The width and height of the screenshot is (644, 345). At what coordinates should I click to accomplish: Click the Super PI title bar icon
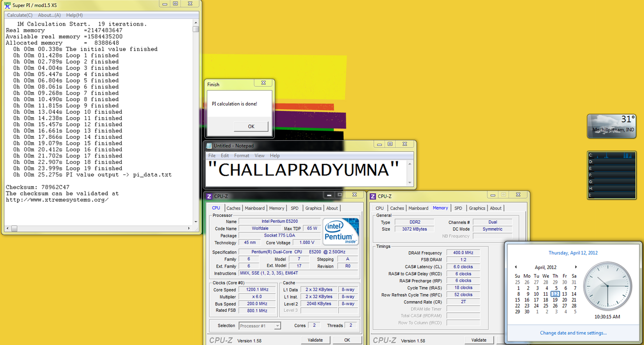pos(7,5)
